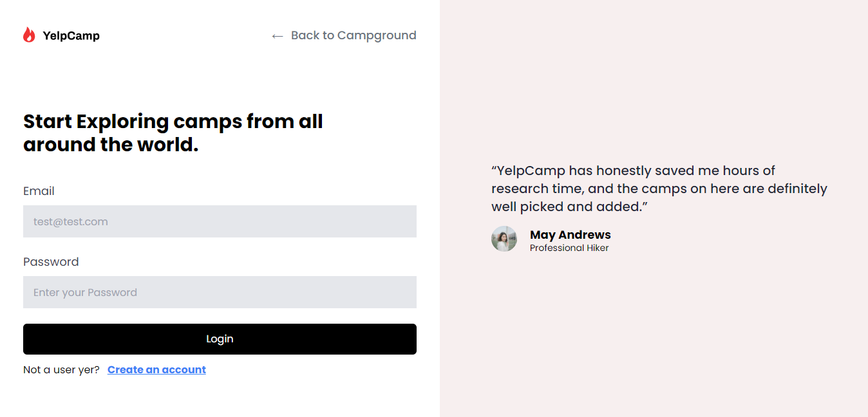This screenshot has height=417, width=868.
Task: Focus the Enter your Password field
Action: pos(220,292)
